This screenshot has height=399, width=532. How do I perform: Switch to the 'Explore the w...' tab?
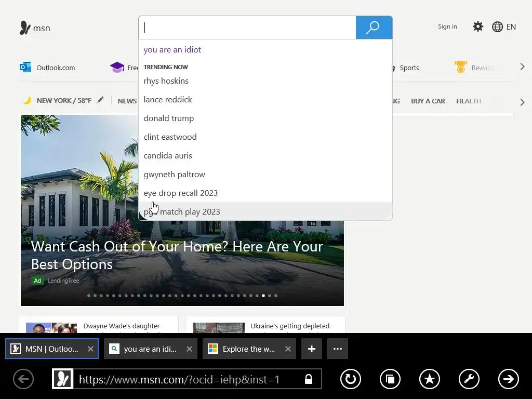(x=249, y=349)
